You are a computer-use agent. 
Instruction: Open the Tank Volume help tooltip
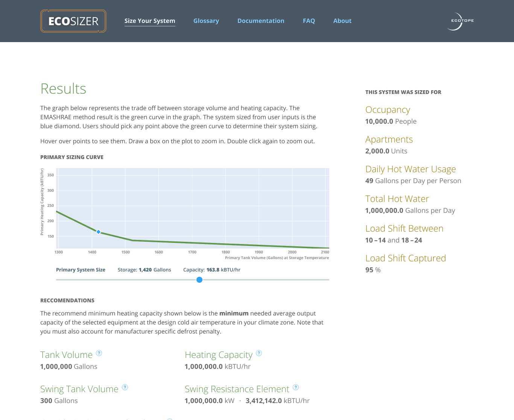click(x=99, y=353)
